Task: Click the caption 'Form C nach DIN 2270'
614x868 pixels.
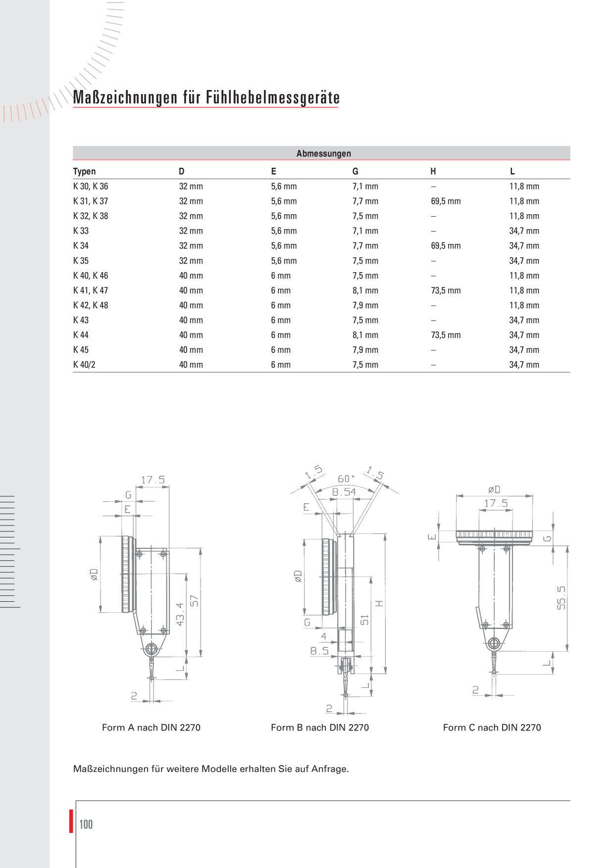Action: (x=492, y=727)
